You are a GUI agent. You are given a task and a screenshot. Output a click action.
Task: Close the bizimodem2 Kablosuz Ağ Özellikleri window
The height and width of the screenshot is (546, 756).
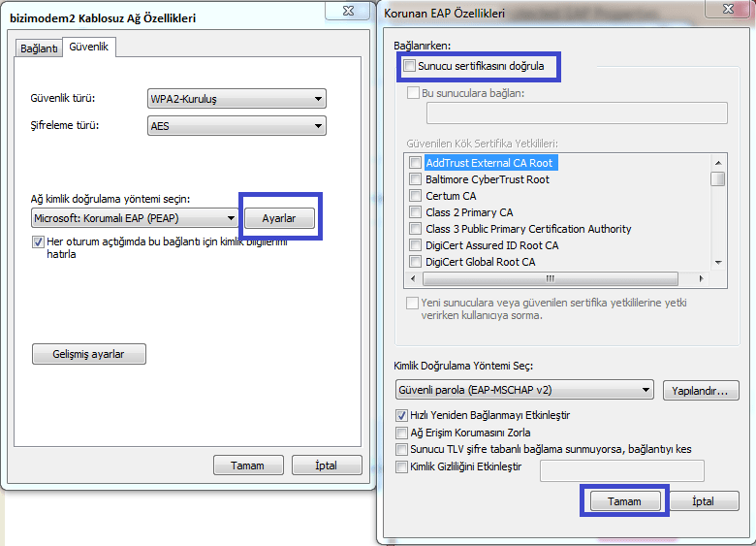[349, 11]
